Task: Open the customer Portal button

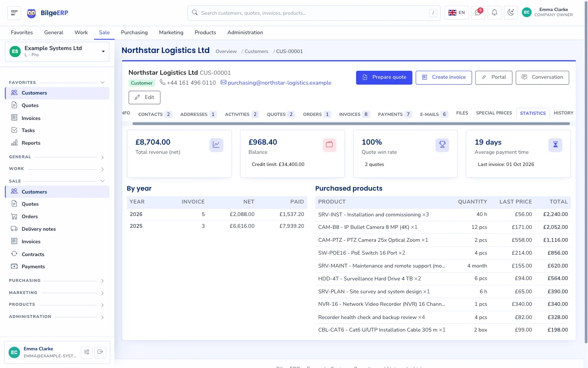Action: (x=494, y=77)
